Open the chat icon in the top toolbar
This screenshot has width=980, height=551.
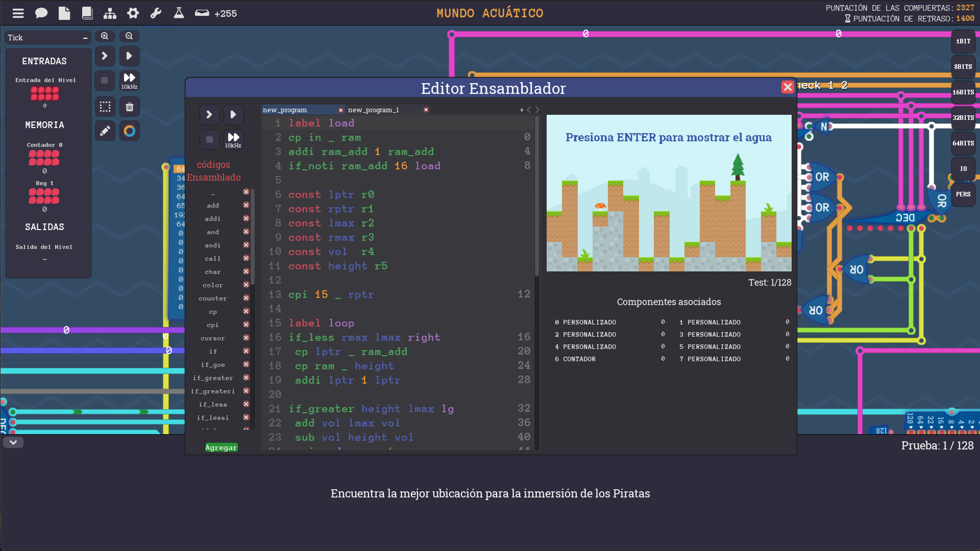click(41, 13)
